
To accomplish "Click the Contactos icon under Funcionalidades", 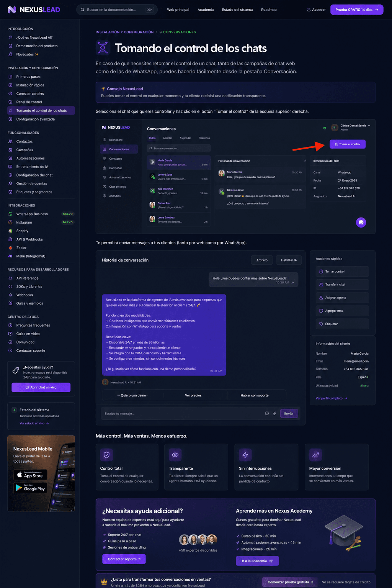I will (10, 141).
